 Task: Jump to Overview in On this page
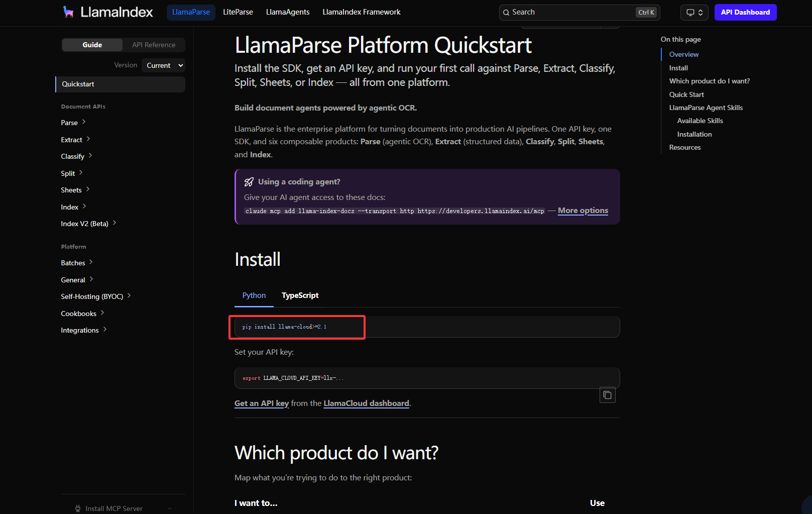tap(684, 54)
